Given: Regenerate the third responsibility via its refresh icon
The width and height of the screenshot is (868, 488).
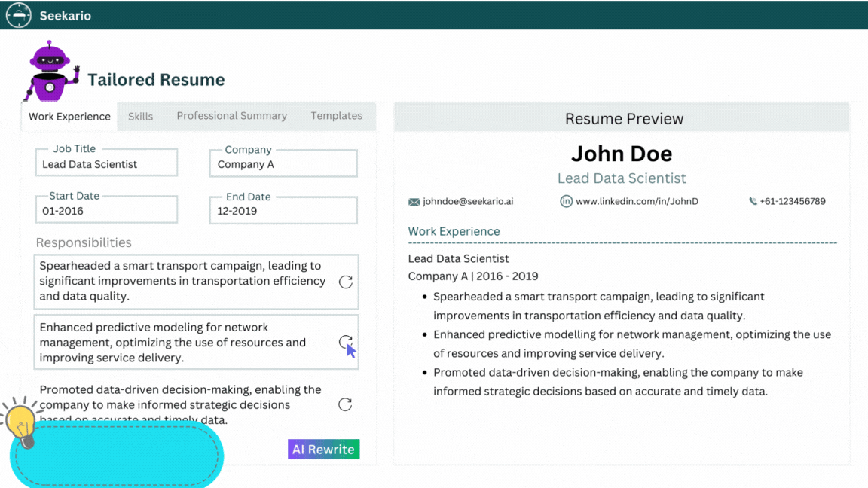Looking at the screenshot, I should tap(345, 404).
